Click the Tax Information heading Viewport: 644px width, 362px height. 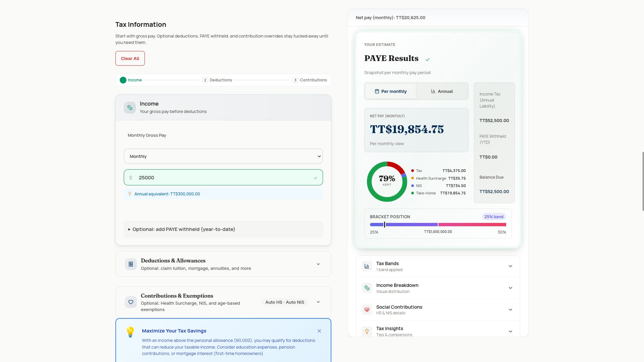(141, 24)
